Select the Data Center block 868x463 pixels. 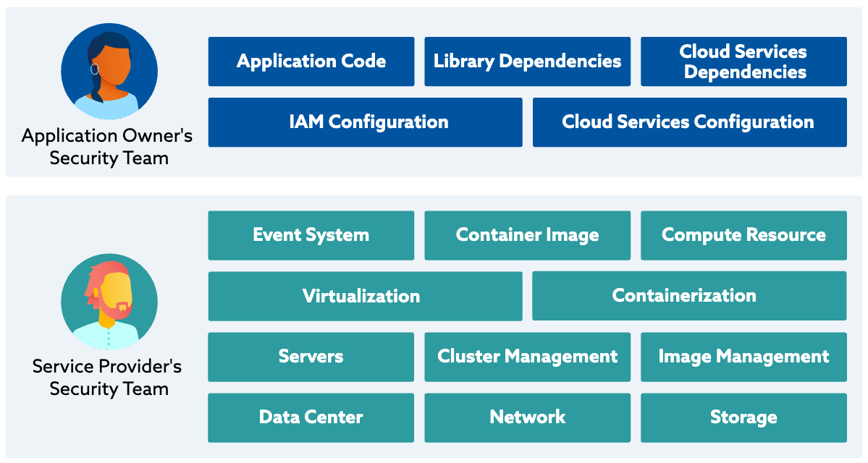pos(311,417)
